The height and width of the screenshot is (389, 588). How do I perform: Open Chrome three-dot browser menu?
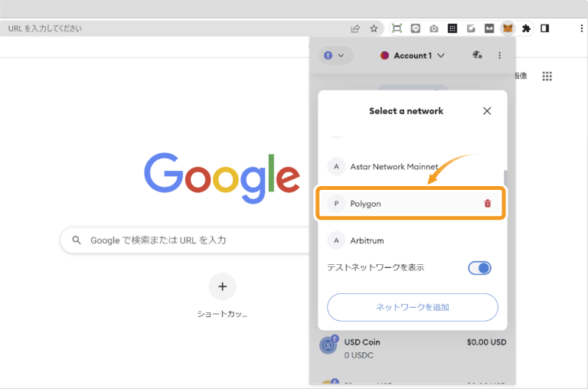click(581, 28)
